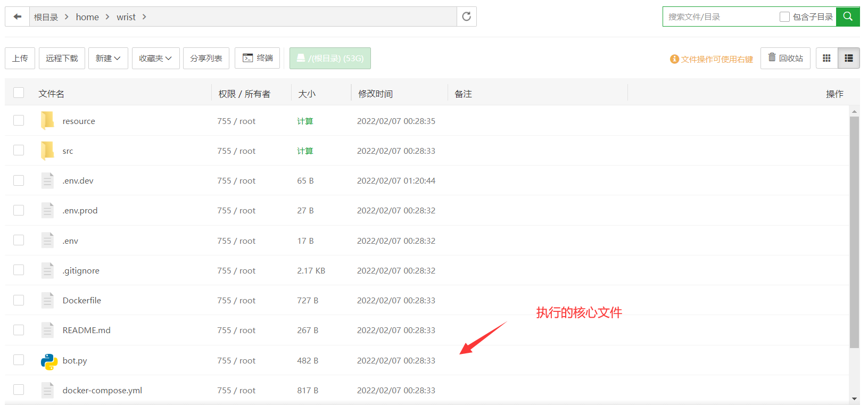Image resolution: width=868 pixels, height=405 pixels.
Task: Sort by 文件名 column header
Action: [52, 94]
